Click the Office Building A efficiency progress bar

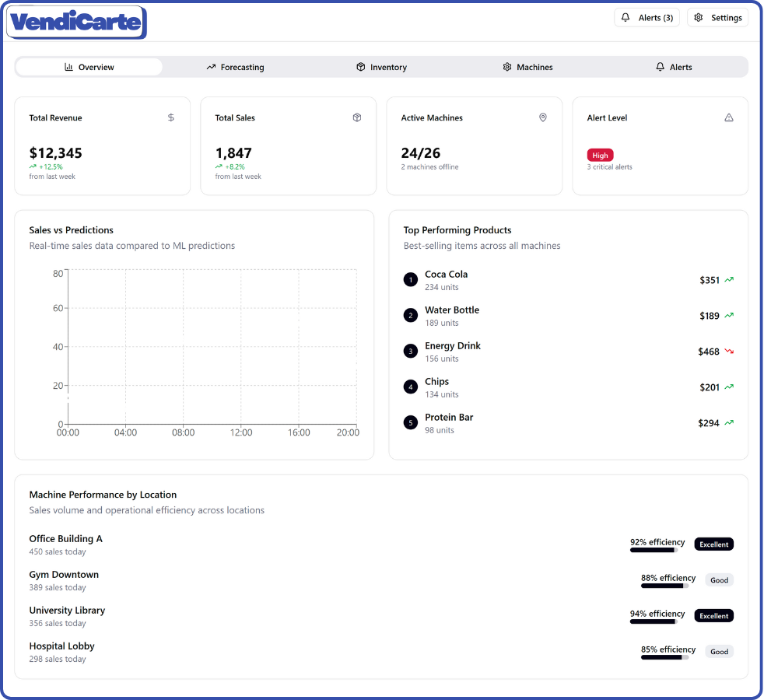click(x=654, y=550)
